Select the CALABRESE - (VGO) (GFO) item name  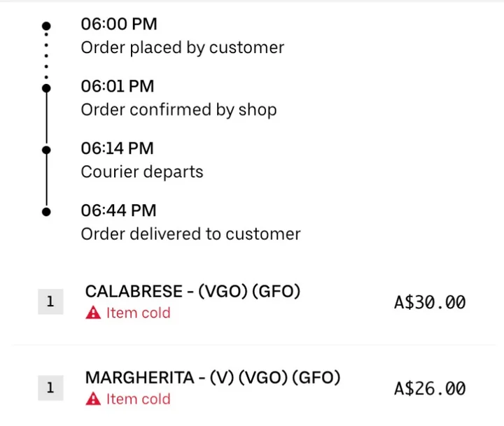click(192, 292)
